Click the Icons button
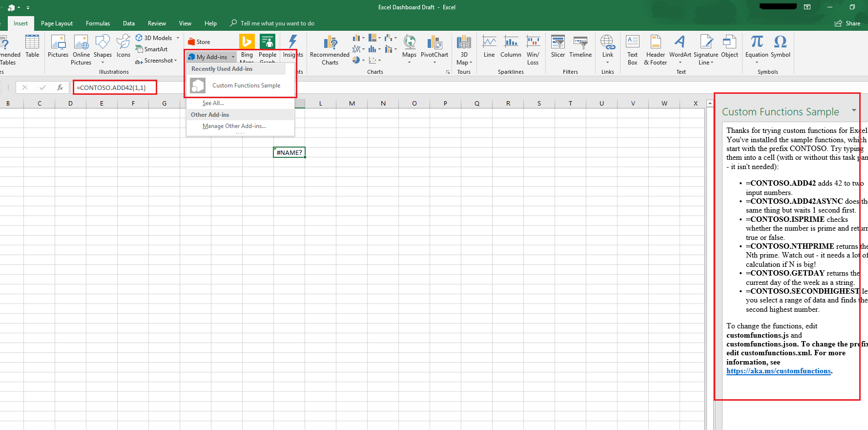 click(x=124, y=47)
